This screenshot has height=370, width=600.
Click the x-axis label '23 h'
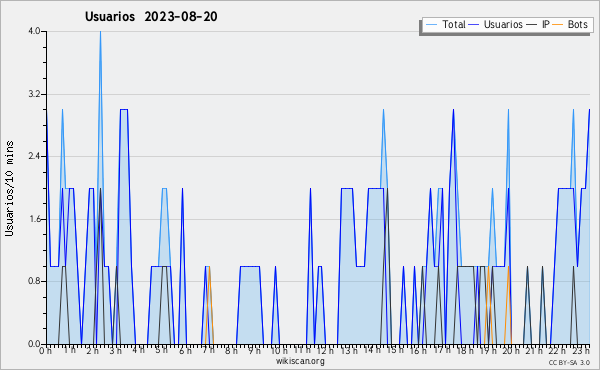coord(581,350)
